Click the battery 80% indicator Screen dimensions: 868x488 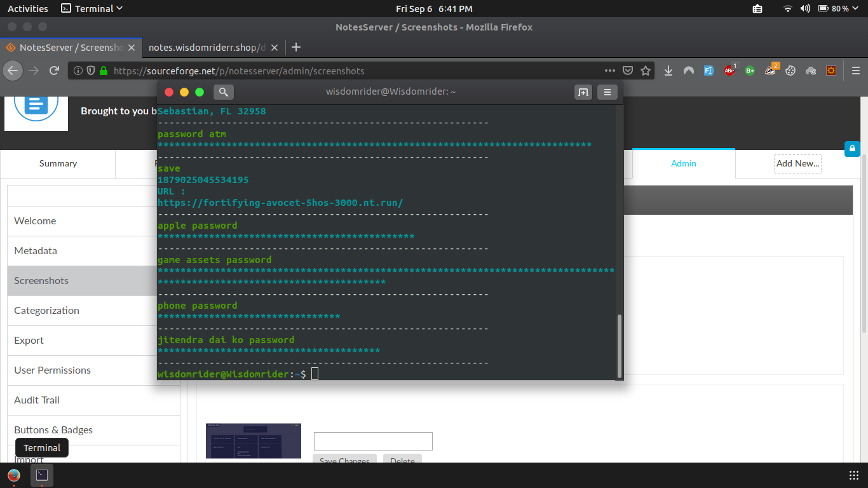[833, 9]
